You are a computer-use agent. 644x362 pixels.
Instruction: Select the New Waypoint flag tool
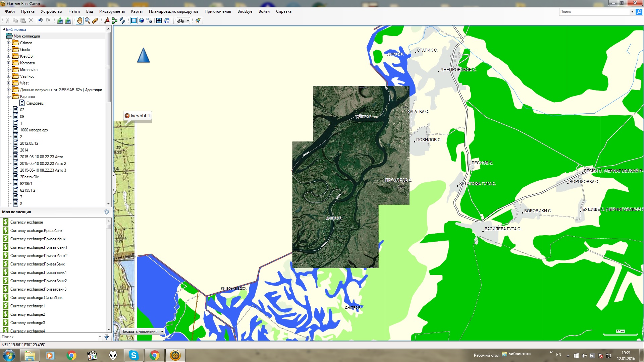point(107,20)
